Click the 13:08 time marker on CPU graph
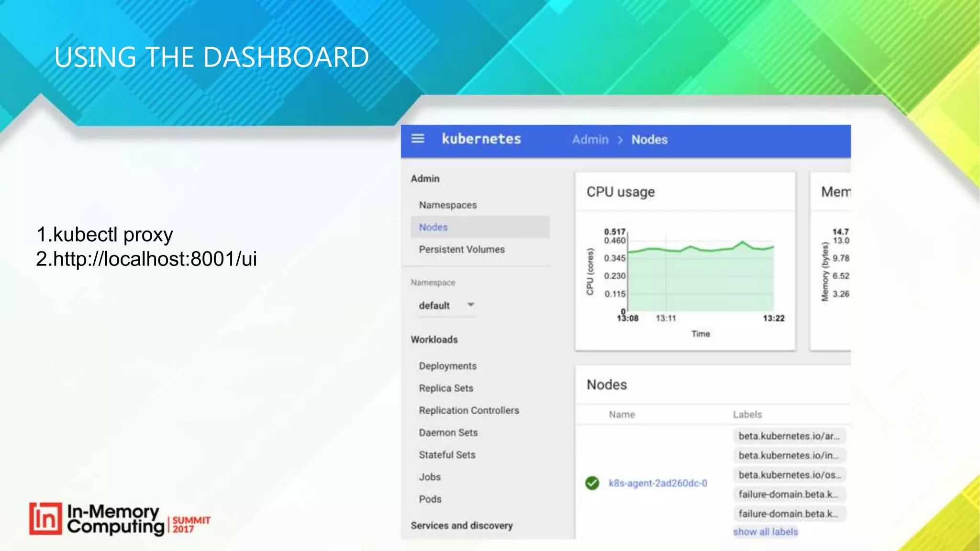Screen dimensions: 980x551 tap(627, 319)
